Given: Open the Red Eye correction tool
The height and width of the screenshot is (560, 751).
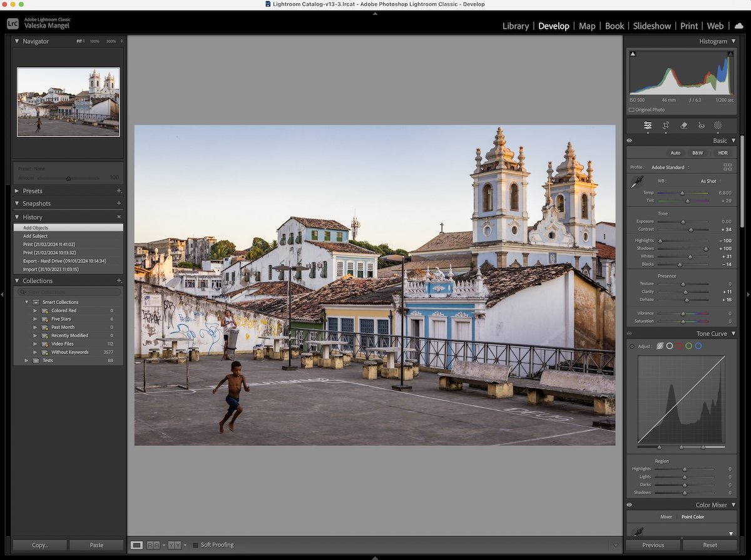Looking at the screenshot, I should coord(701,125).
